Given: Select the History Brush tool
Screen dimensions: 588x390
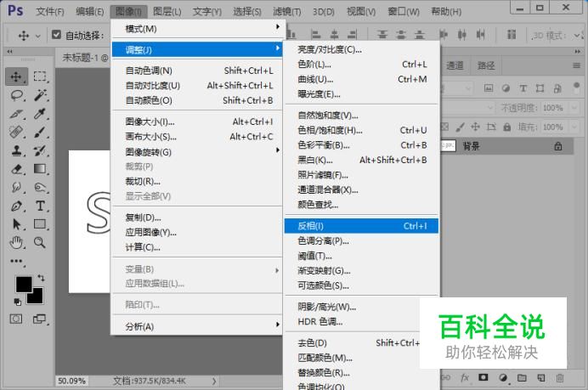Looking at the screenshot, I should coord(40,150).
